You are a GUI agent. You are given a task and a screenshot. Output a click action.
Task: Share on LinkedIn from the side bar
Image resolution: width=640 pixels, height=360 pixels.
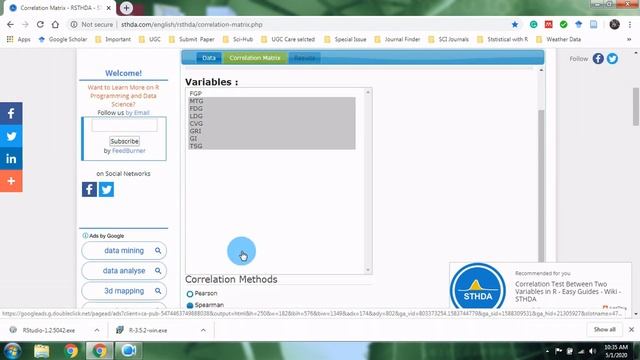(11, 158)
